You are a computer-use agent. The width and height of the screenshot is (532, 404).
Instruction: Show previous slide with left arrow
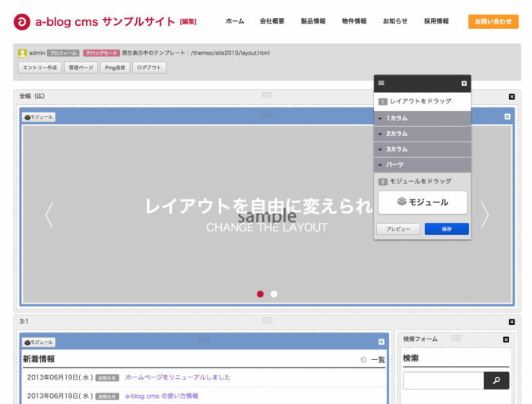(49, 215)
